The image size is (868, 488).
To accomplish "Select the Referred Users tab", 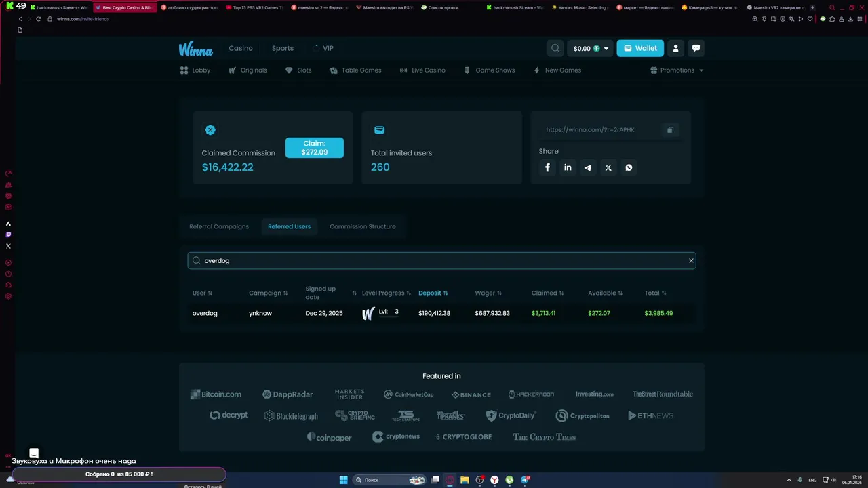I will pos(289,226).
